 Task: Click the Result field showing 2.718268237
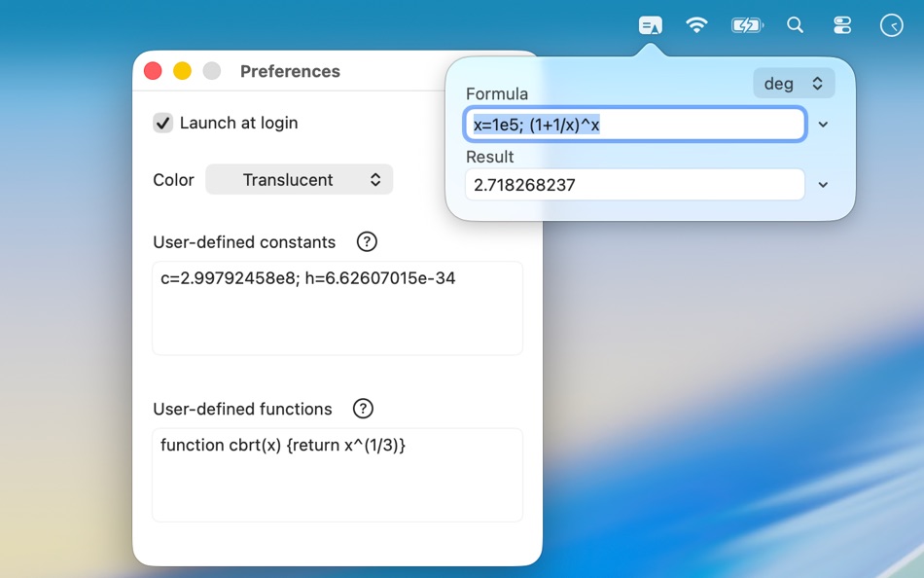(x=635, y=185)
